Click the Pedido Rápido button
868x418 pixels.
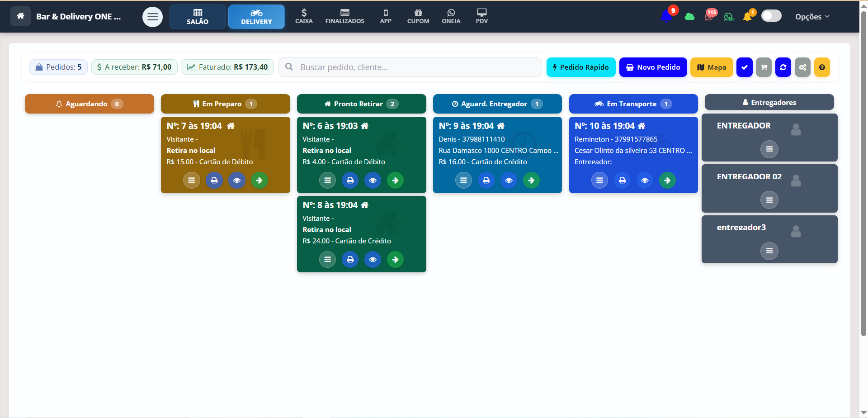pos(580,67)
